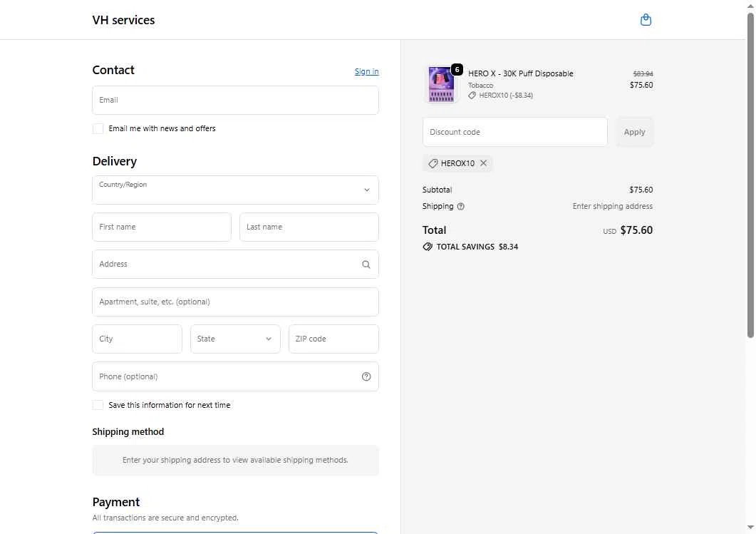Click into the Discount code field
This screenshot has height=534, width=756.
click(514, 132)
